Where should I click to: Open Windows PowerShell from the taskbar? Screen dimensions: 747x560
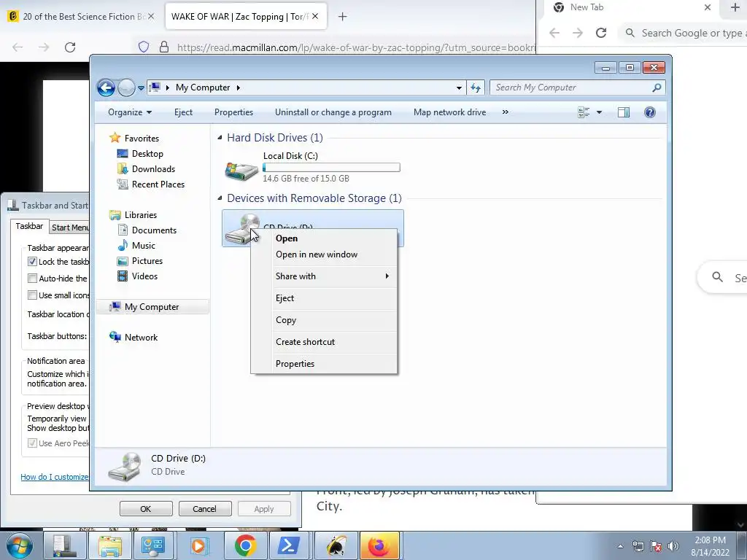[x=289, y=545]
